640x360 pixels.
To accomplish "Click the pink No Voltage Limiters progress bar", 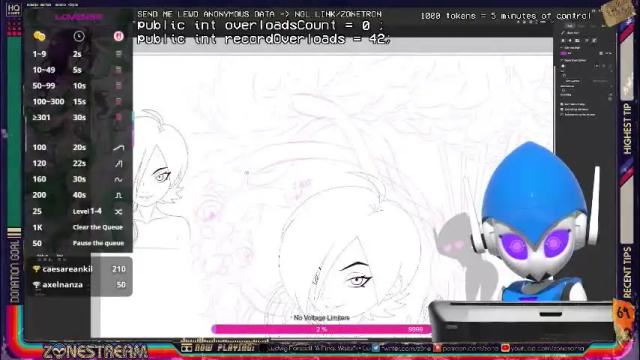I will [x=321, y=329].
